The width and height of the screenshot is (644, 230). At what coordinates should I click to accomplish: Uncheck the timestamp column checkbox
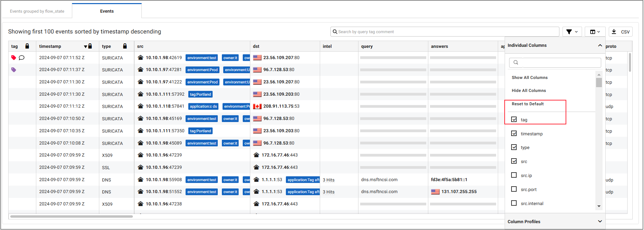(x=514, y=133)
